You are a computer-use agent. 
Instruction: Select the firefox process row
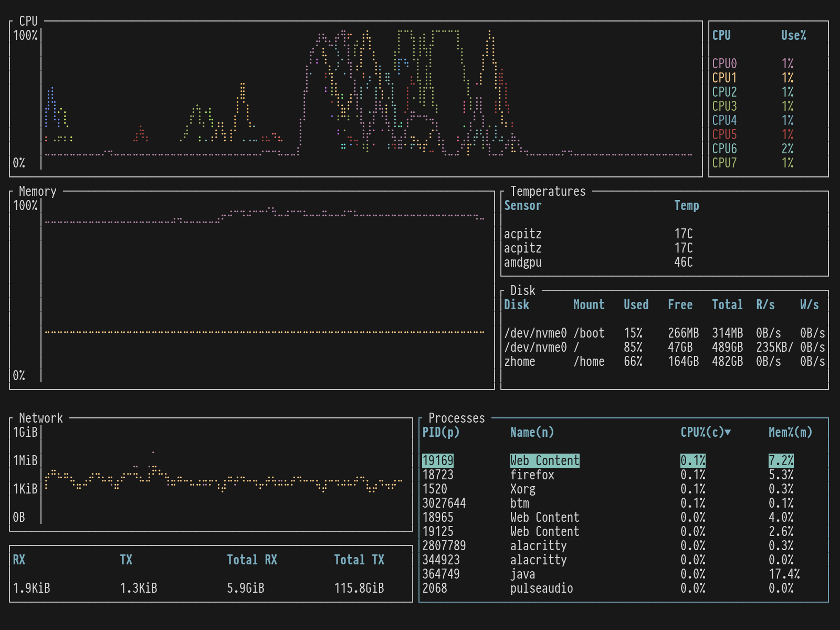(x=624, y=475)
